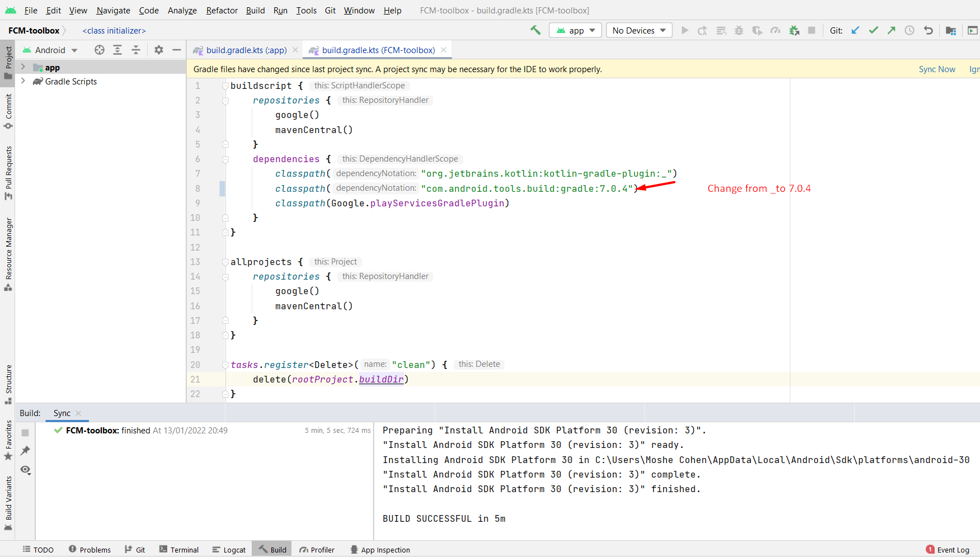Expand the Gradle Scripts node
This screenshot has width=980, height=557.
click(x=23, y=81)
